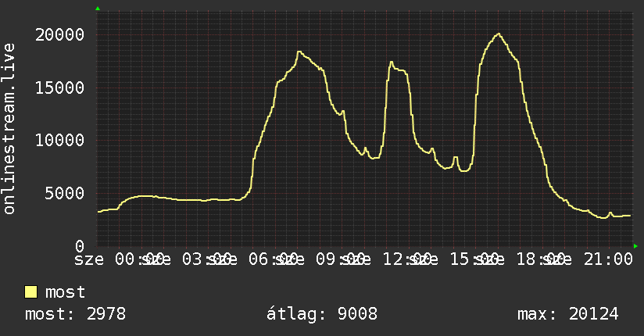Click the 15000 Y-axis label
This screenshot has width=644, height=336.
tap(59, 88)
